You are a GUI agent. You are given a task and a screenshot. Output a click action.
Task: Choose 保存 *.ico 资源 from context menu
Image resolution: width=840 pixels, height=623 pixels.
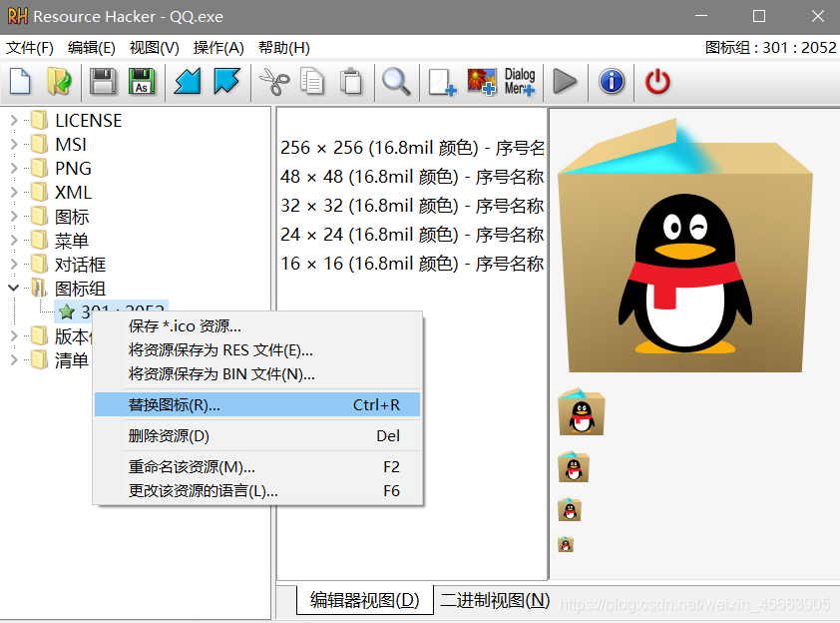257,325
